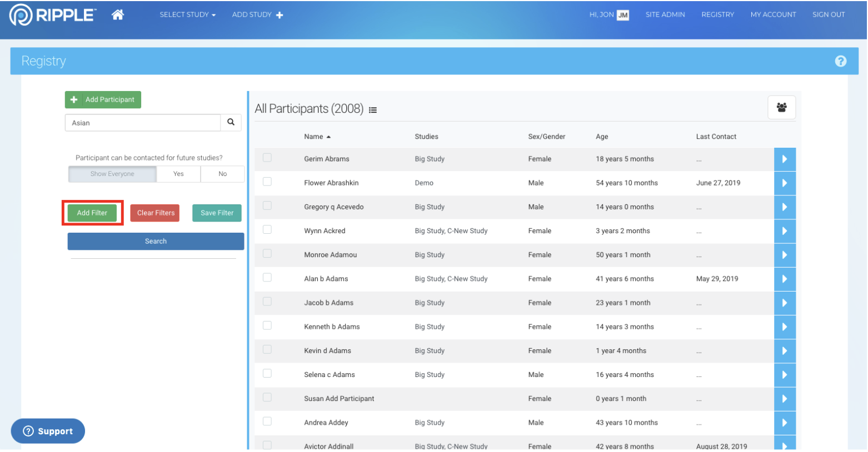Open the list options icon beside All Participants

(x=373, y=110)
